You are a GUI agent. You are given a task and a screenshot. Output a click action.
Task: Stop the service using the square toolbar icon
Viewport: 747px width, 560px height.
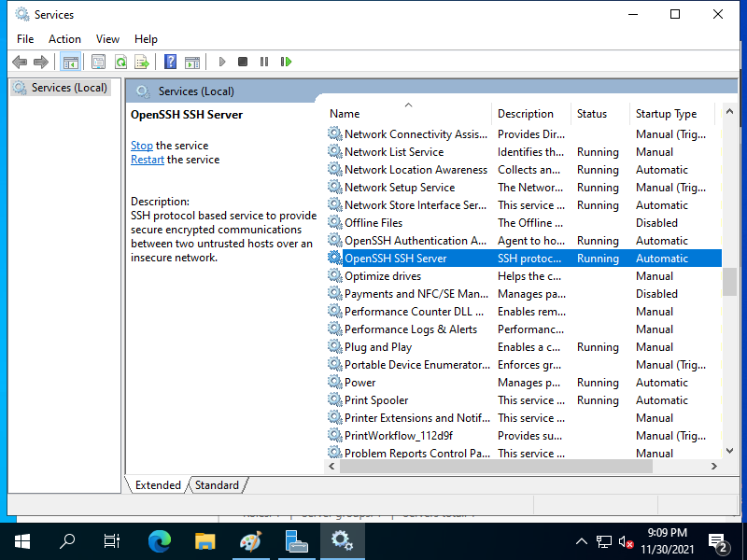243,62
